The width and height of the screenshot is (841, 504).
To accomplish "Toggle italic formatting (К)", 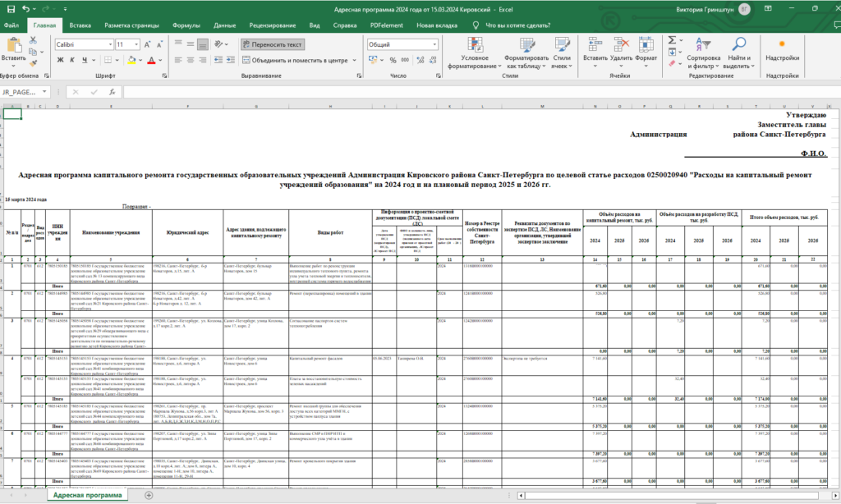I will pyautogui.click(x=71, y=60).
